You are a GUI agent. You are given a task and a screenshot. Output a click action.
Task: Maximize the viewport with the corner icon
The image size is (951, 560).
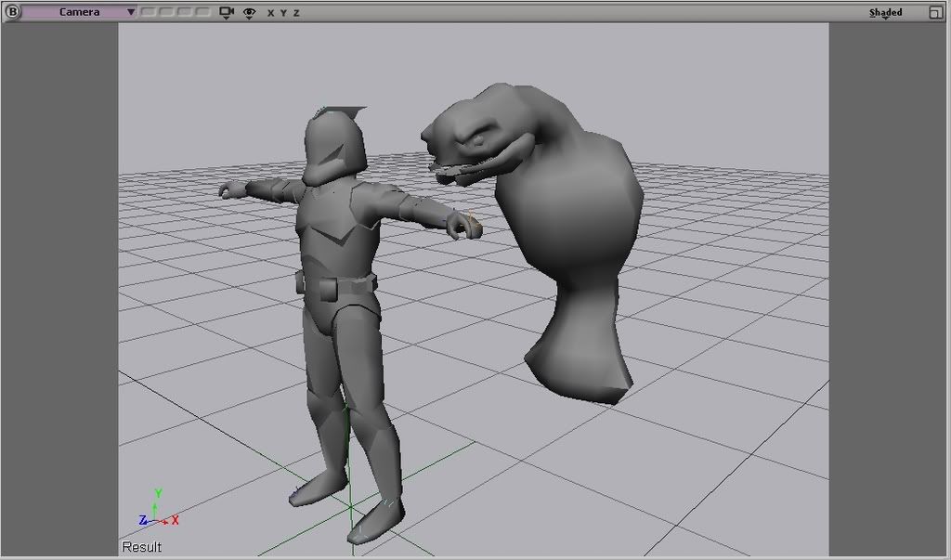pos(936,12)
